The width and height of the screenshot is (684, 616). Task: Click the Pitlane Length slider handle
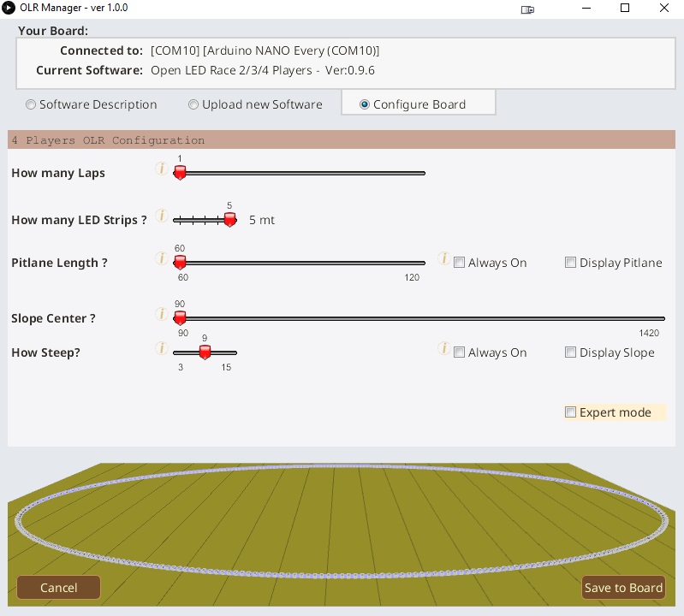click(x=180, y=263)
